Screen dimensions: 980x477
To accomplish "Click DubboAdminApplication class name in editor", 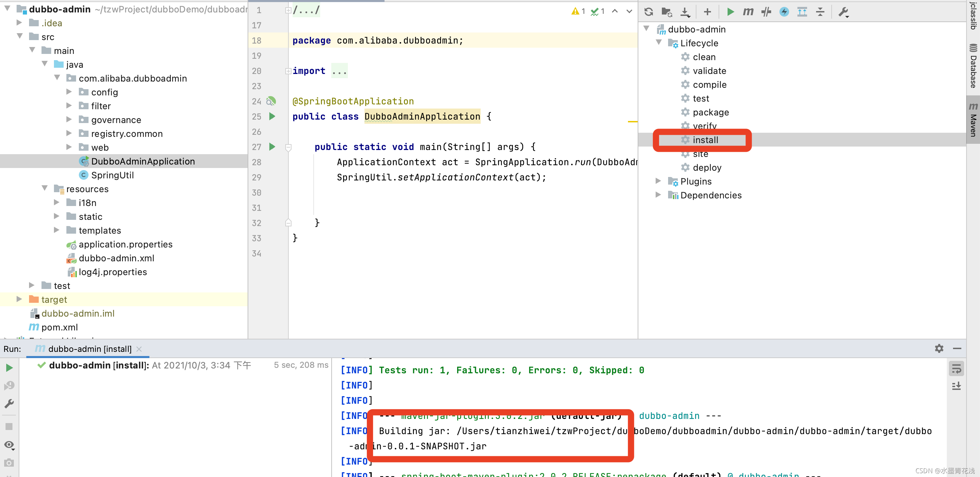I will 422,116.
